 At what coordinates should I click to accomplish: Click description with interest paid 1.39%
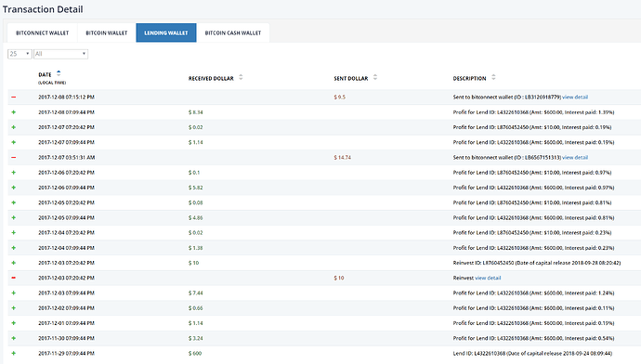click(x=533, y=112)
